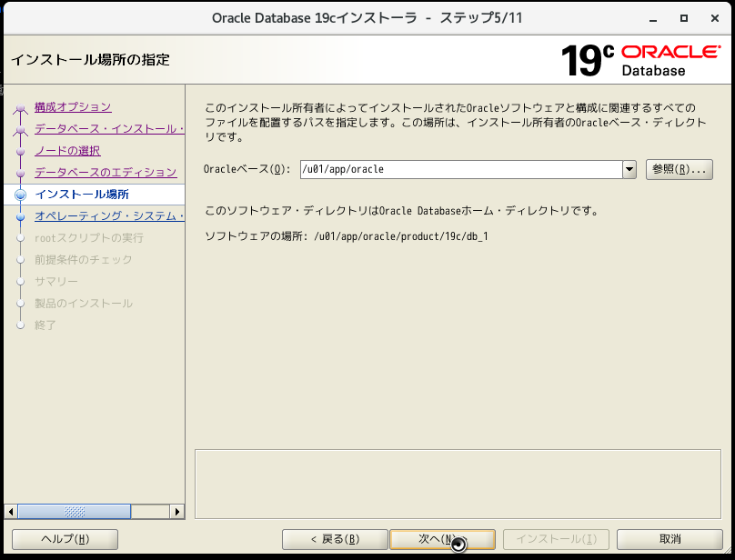Click the サマリー step label
The image size is (735, 560).
tap(56, 282)
